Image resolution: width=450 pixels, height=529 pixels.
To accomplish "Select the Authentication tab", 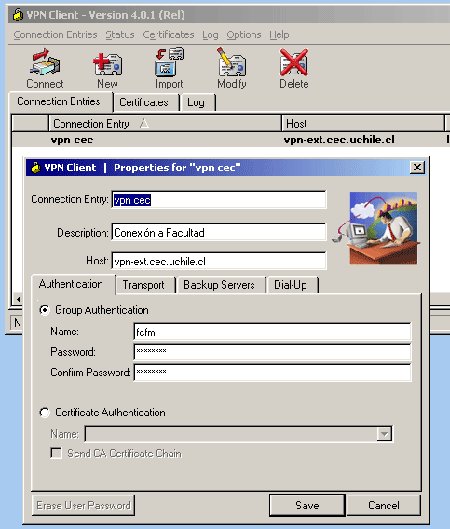I will [73, 284].
